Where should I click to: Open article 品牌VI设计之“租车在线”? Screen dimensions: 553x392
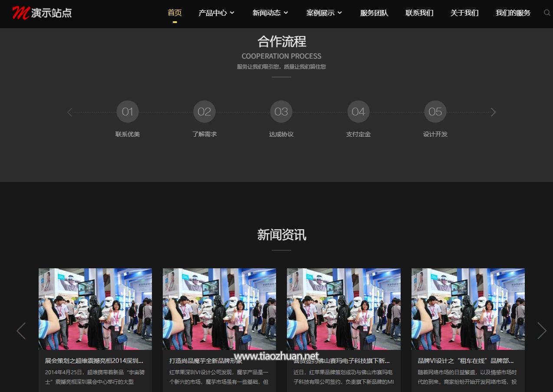[465, 361]
